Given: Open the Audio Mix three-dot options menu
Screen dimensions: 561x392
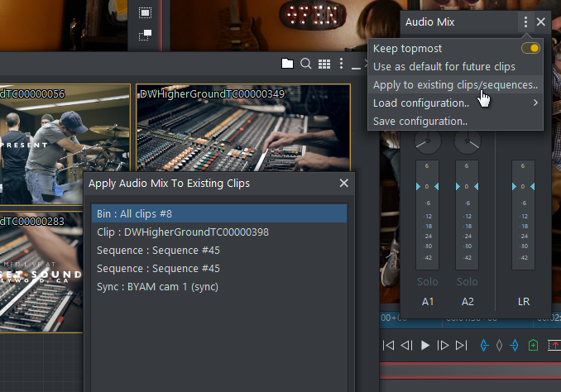Looking at the screenshot, I should click(x=525, y=22).
